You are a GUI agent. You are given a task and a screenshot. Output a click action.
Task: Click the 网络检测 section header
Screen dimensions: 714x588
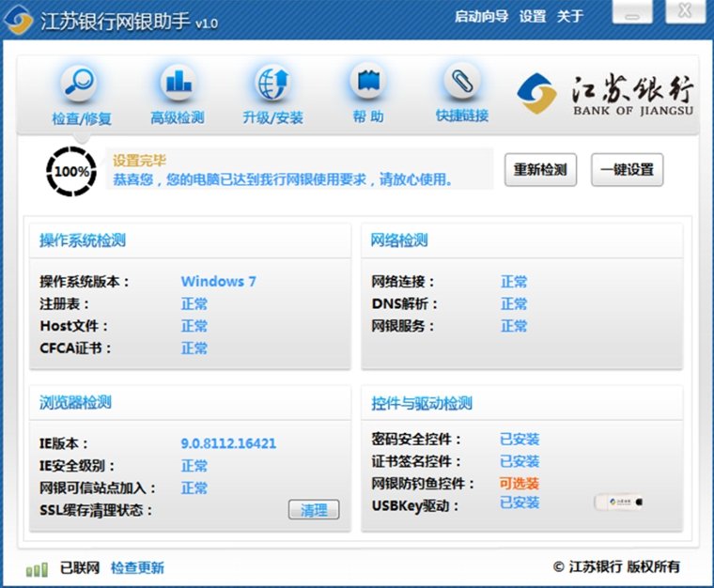pos(399,240)
